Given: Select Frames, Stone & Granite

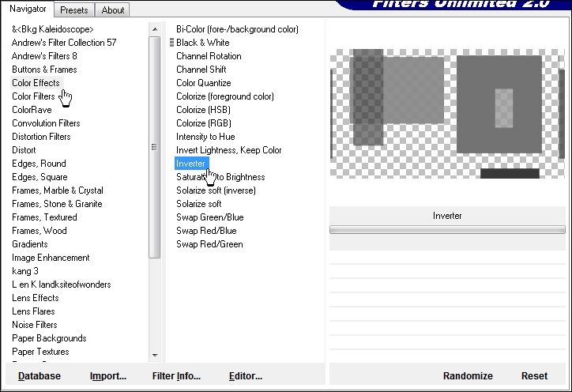Looking at the screenshot, I should pos(57,204).
